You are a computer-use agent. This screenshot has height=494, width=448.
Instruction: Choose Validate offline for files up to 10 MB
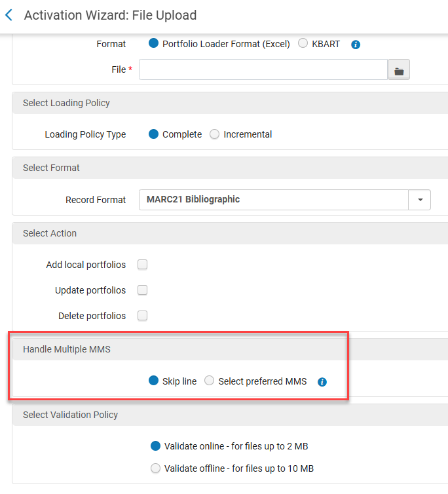pyautogui.click(x=156, y=468)
